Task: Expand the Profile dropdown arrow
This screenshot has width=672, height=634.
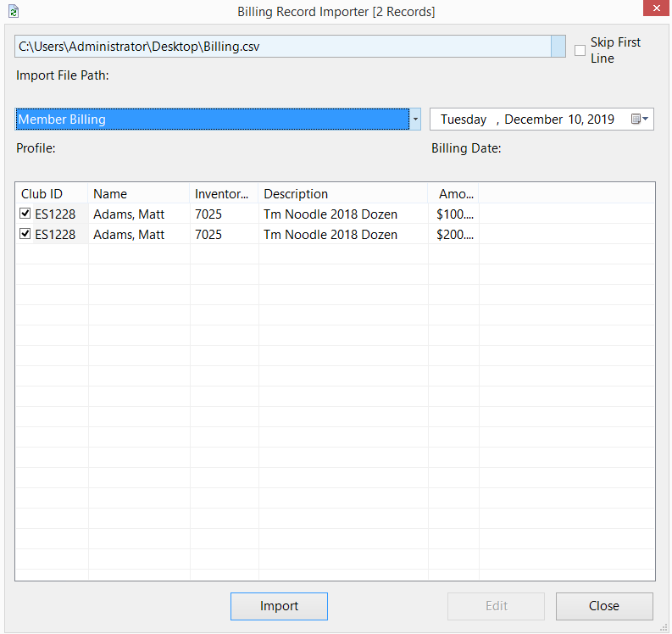Action: point(415,120)
